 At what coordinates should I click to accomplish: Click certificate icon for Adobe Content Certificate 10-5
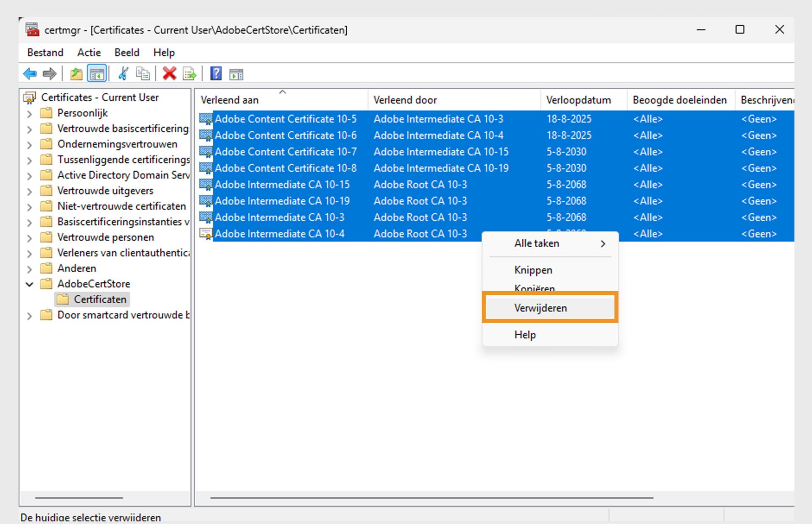[x=206, y=119]
